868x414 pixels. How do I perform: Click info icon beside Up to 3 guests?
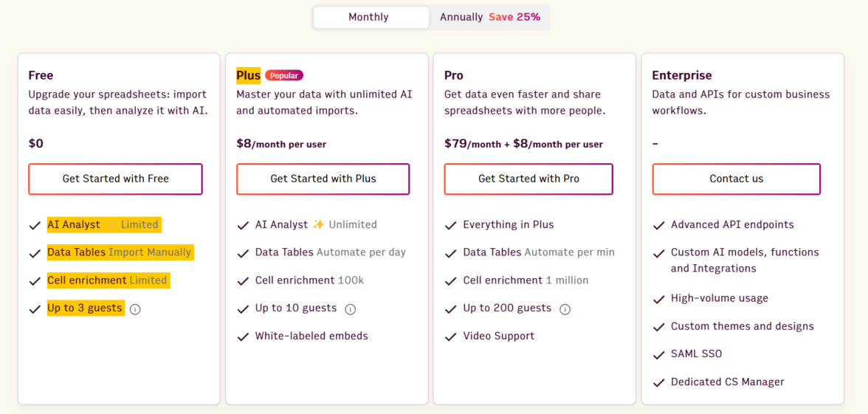[x=135, y=309]
